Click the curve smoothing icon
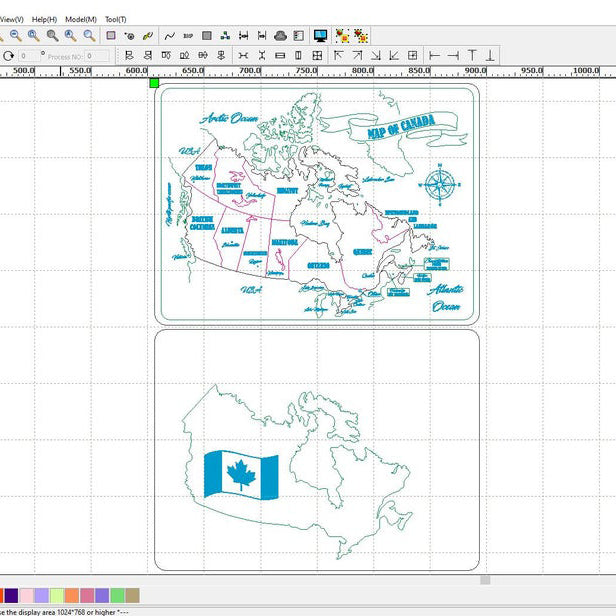 click(169, 35)
